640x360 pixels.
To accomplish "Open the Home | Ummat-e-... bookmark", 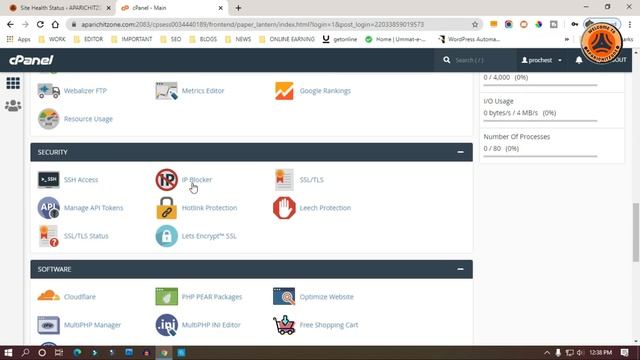I will point(396,39).
